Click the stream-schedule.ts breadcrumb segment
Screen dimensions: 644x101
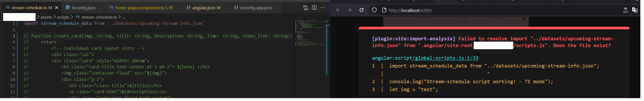point(99,17)
